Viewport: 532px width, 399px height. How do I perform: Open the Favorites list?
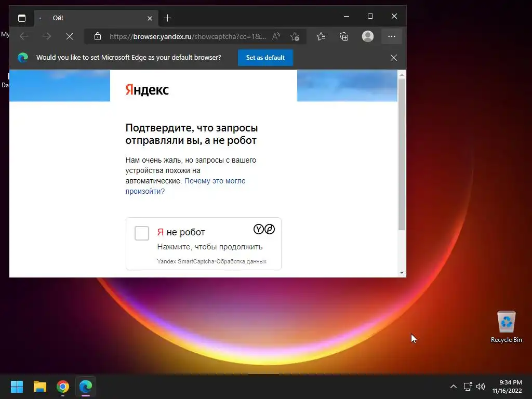tap(321, 36)
